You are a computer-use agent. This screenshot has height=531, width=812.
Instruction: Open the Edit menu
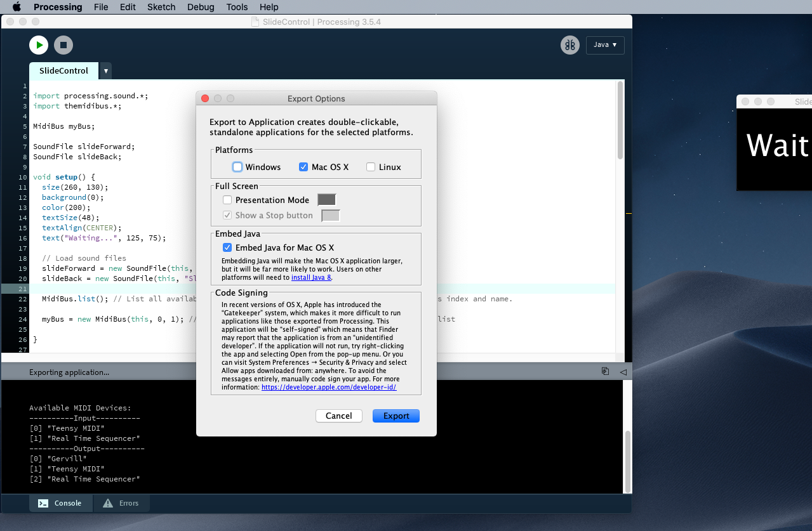tap(128, 7)
